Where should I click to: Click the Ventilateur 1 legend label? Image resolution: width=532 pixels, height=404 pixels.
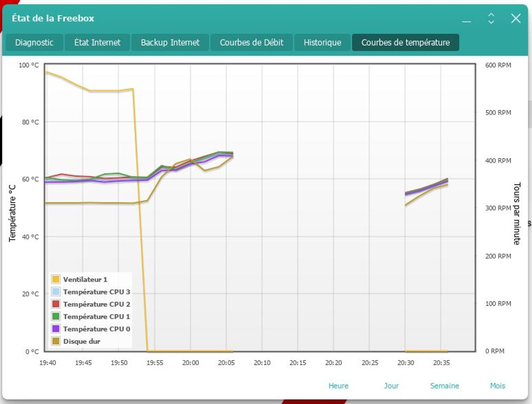(x=85, y=280)
